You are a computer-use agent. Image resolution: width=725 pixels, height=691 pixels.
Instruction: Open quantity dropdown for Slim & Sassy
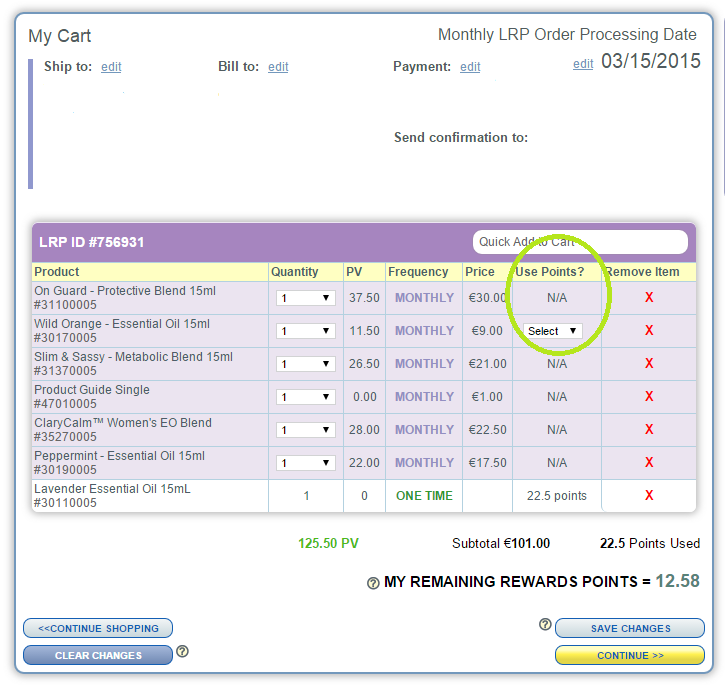point(306,364)
